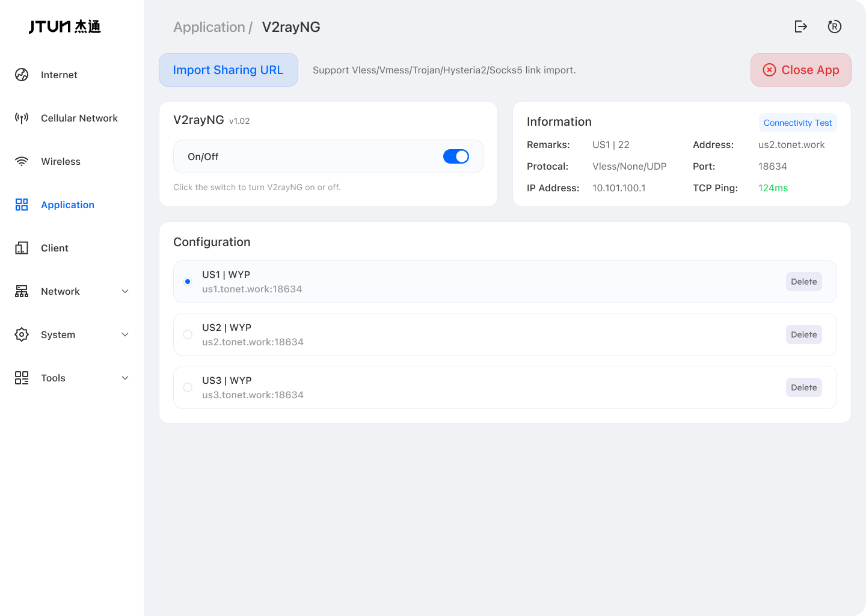Select the US3 | WYP configuration radio
This screenshot has height=616, width=866.
click(188, 387)
